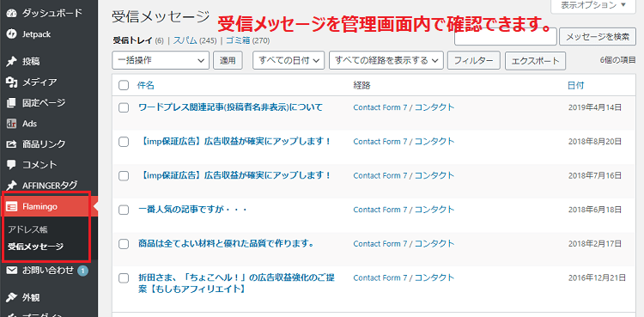Open the 2018年8月20日 imp保証広告 message
This screenshot has height=317, width=644.
coord(235,142)
